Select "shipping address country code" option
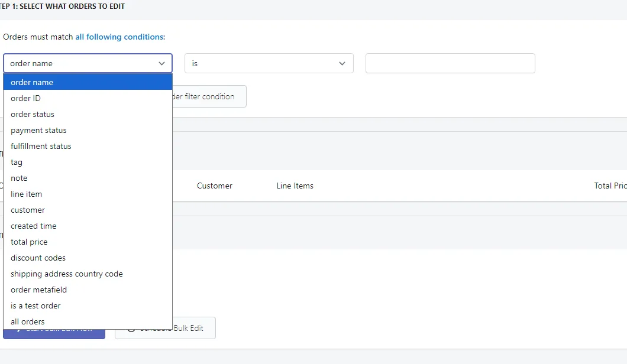 (88, 274)
